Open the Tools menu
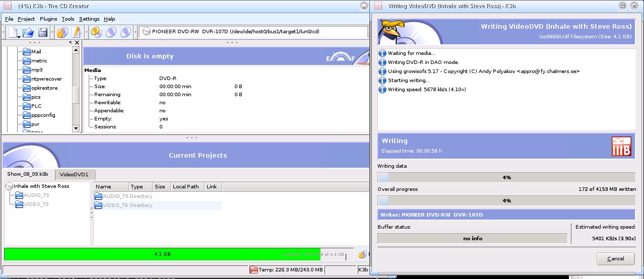Image resolution: width=644 pixels, height=279 pixels. tap(68, 19)
